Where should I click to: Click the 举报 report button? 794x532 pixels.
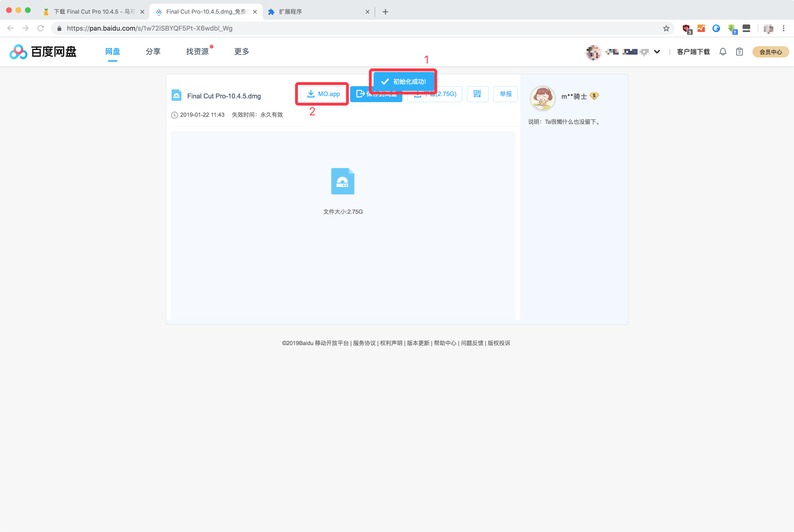point(505,94)
